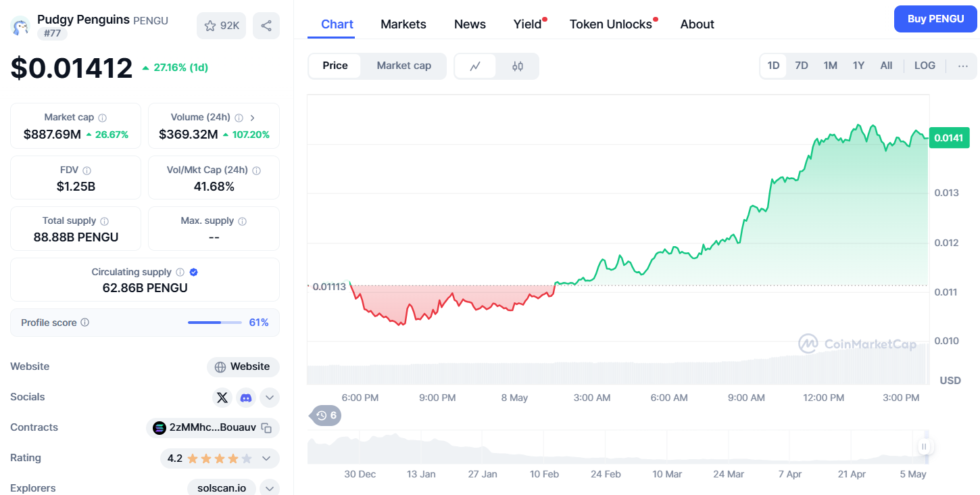Image resolution: width=980 pixels, height=495 pixels.
Task: Set chart range to All
Action: 886,66
